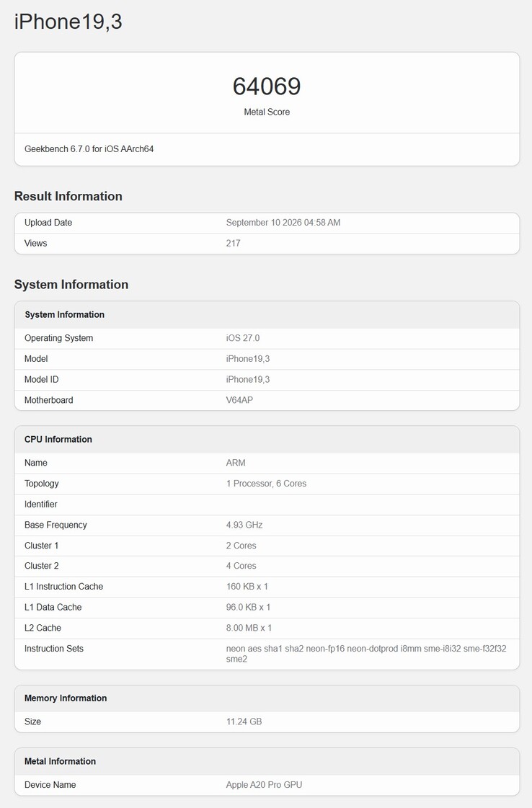Select the ARM name value
This screenshot has height=808, width=532.
tap(236, 463)
